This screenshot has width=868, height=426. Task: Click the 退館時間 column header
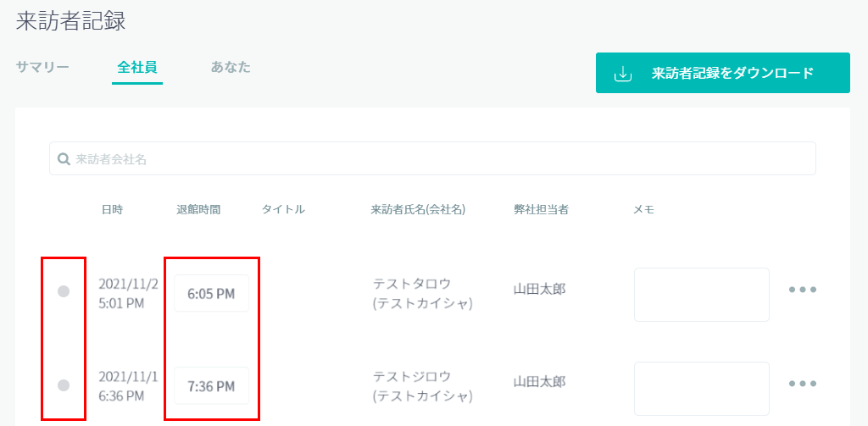click(198, 210)
